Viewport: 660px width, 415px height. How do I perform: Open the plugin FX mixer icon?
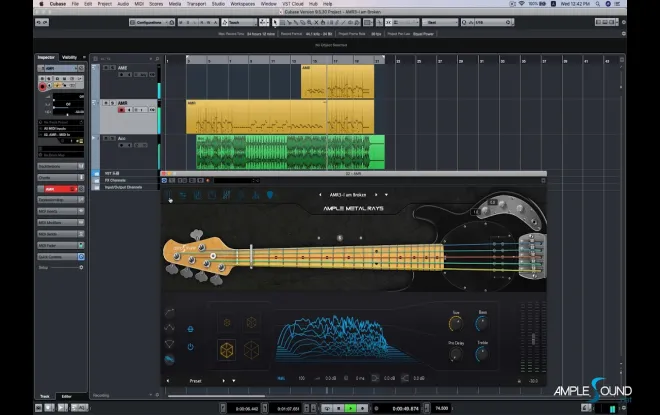(x=226, y=195)
